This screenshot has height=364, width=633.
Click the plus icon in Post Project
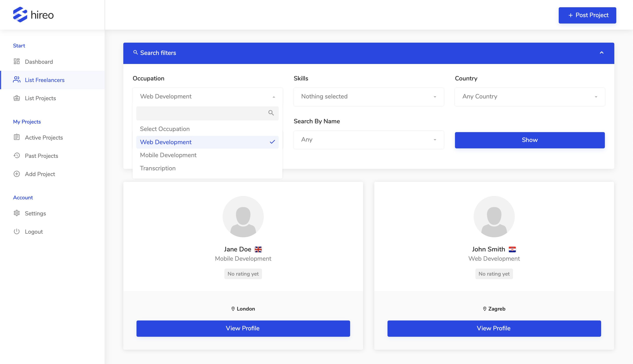point(571,15)
